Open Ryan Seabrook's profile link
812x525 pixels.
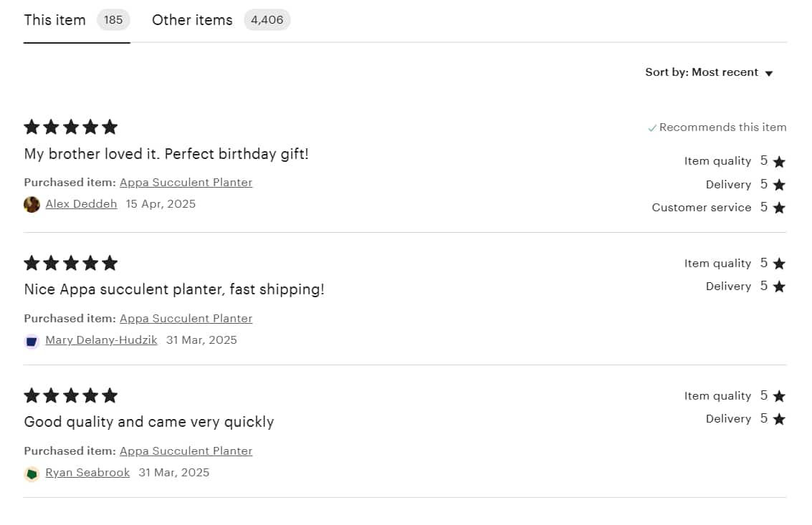(x=87, y=473)
